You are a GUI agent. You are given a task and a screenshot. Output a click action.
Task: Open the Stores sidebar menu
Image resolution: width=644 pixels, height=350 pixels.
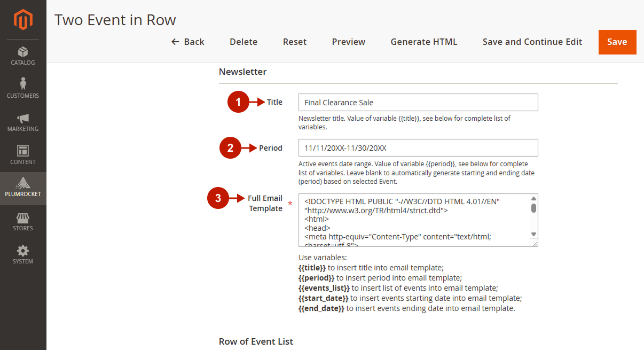click(23, 221)
